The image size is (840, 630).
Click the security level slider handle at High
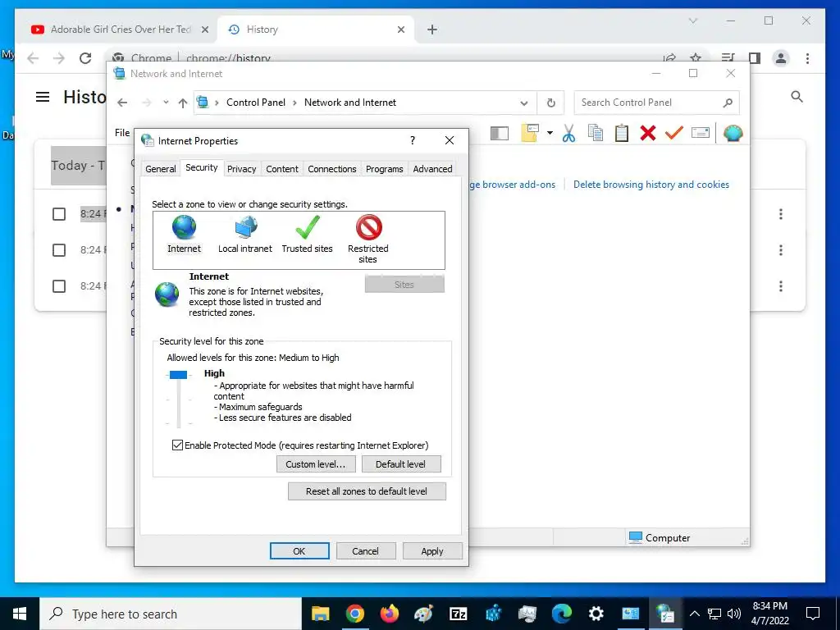click(x=178, y=374)
